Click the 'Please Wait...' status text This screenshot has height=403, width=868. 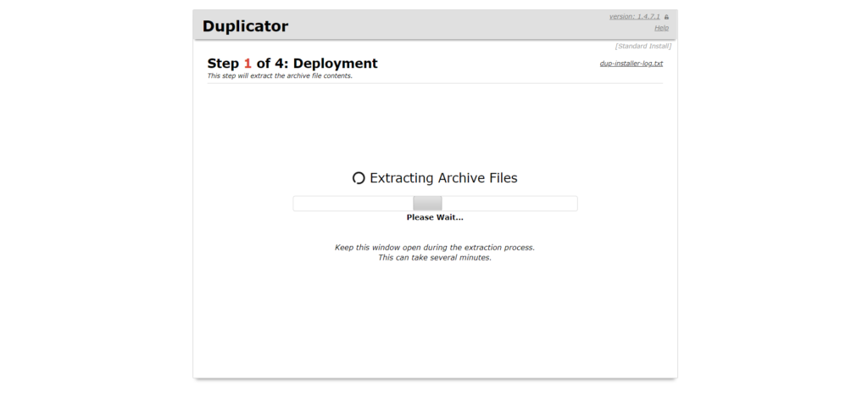[x=435, y=217]
